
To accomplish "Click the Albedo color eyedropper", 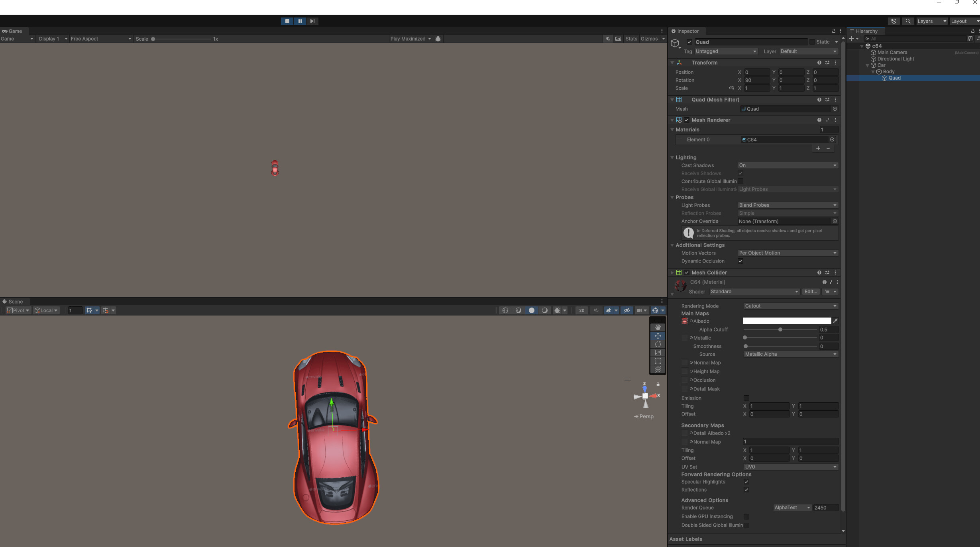I will (x=835, y=321).
